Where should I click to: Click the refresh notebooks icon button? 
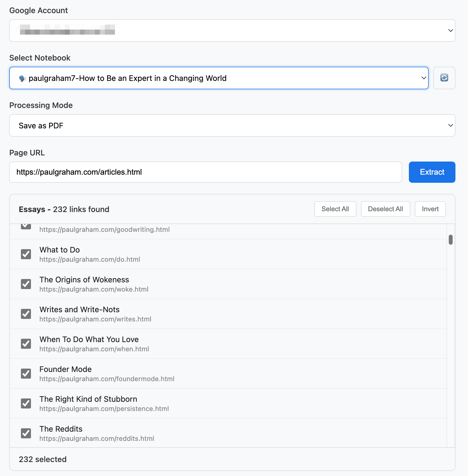point(444,78)
